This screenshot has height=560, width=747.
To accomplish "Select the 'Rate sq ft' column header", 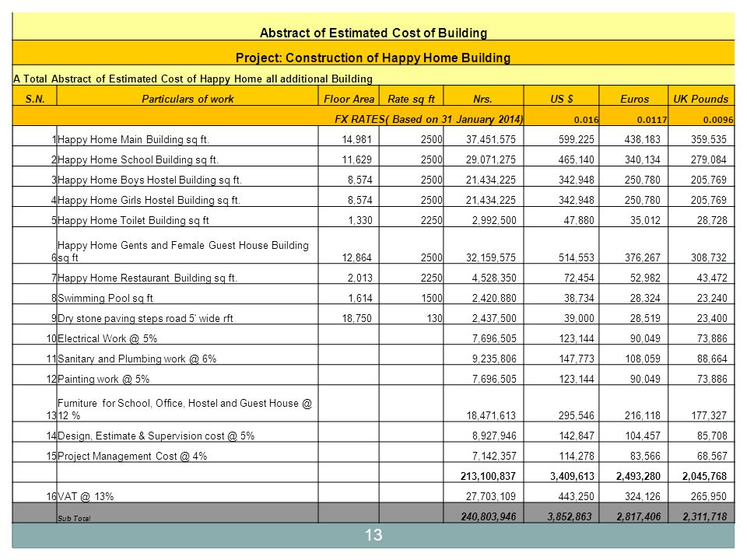I will [411, 99].
